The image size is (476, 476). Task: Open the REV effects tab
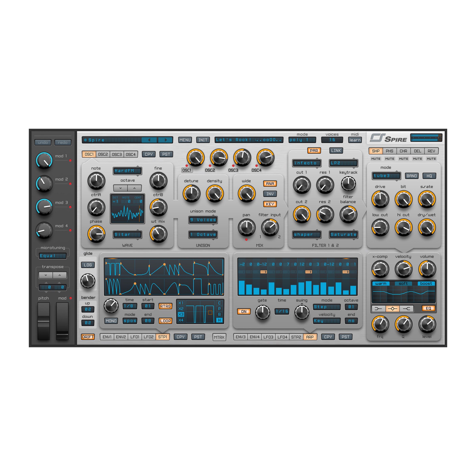click(431, 151)
